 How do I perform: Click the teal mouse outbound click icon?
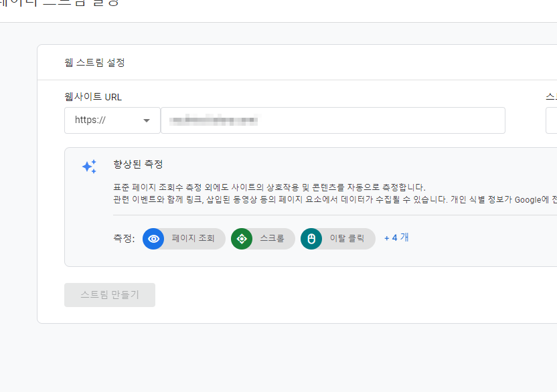(311, 239)
